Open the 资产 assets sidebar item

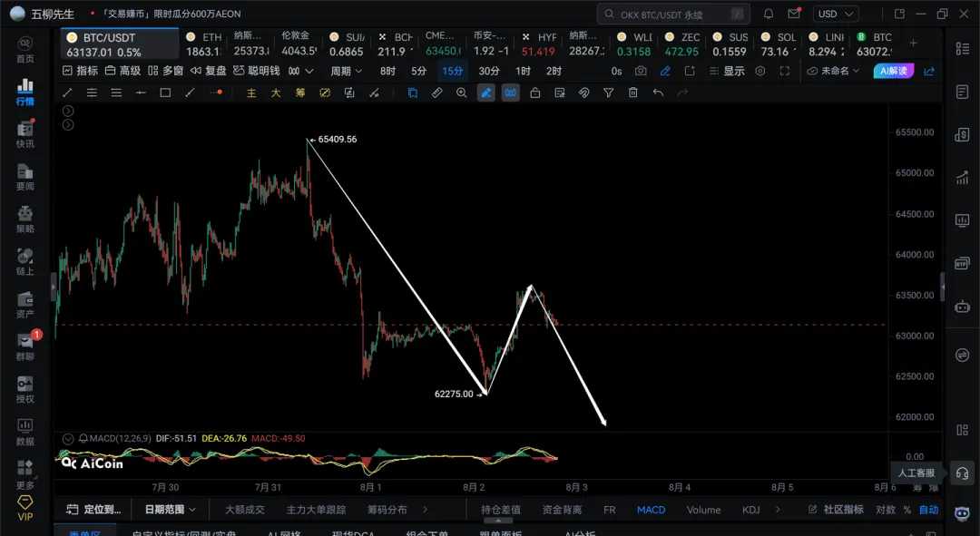click(25, 304)
